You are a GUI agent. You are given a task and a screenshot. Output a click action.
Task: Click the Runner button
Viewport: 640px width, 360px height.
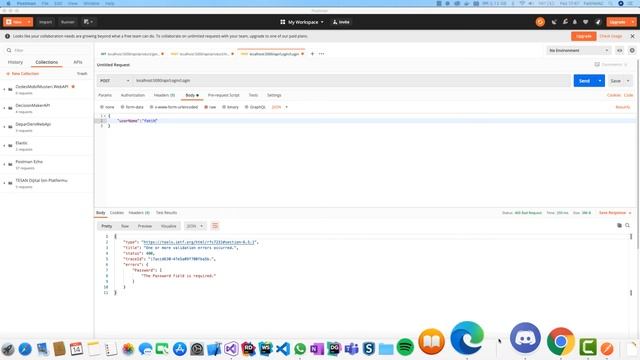click(68, 22)
